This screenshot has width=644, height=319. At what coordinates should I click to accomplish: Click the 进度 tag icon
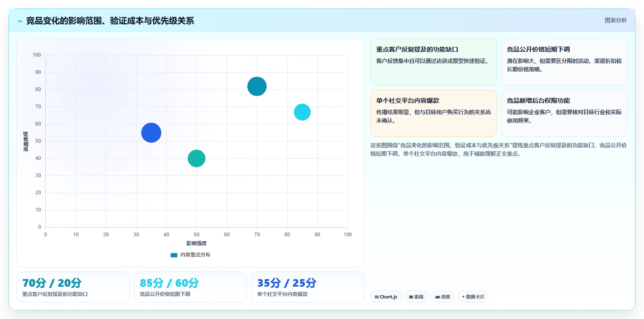pos(437,297)
